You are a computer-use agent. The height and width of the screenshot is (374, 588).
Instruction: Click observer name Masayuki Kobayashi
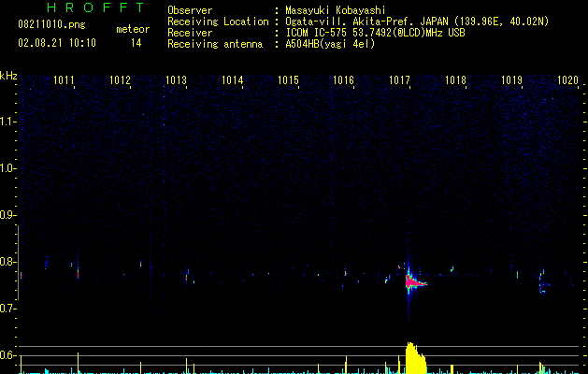(x=336, y=10)
